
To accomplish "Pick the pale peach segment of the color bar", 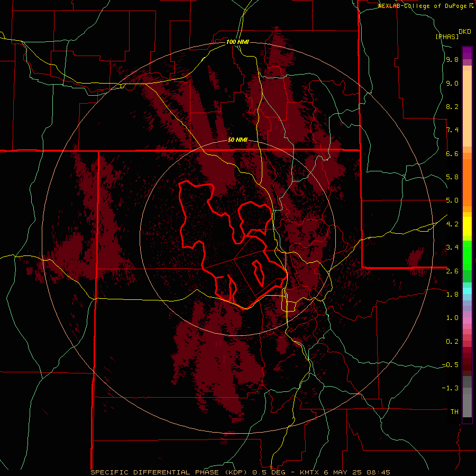I will pyautogui.click(x=467, y=109).
